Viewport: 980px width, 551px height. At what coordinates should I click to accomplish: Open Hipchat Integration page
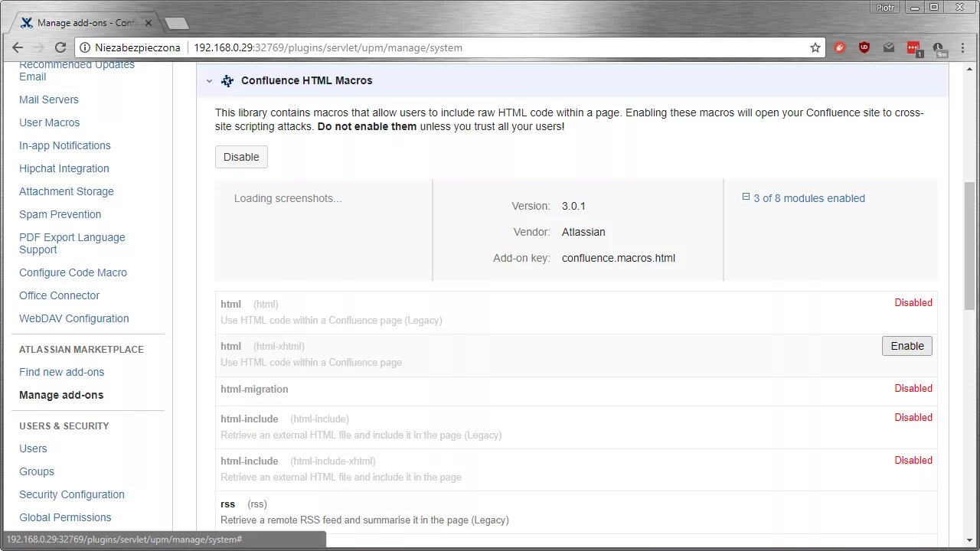coord(64,168)
